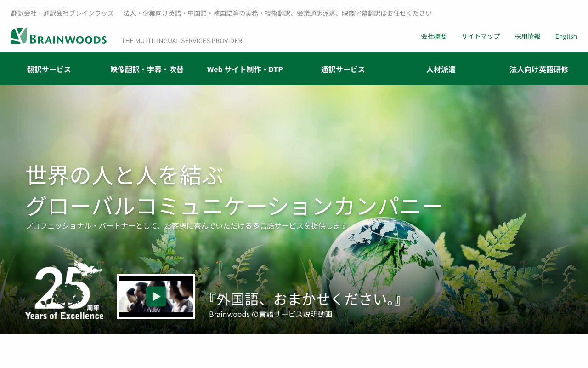Click the 世界の人と人を結ぶ headline
This screenshot has width=588, height=368.
124,175
